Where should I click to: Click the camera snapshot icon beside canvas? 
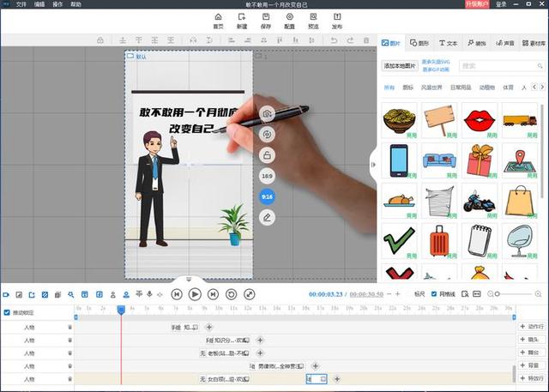pyautogui.click(x=267, y=113)
